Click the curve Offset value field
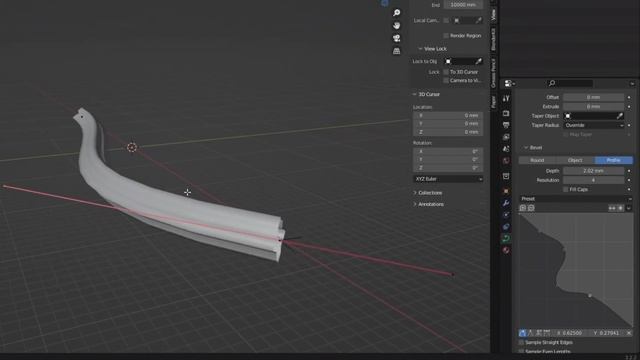Image resolution: width=640 pixels, height=360 pixels. point(593,97)
